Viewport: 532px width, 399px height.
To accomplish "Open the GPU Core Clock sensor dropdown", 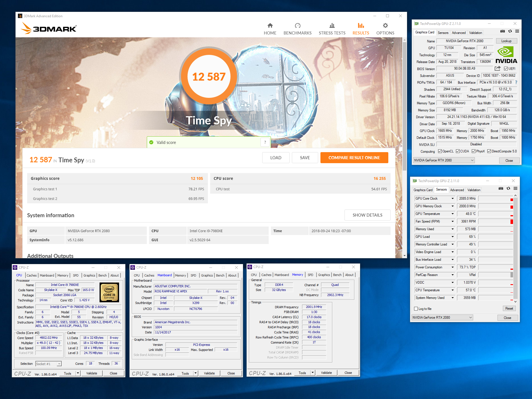I will click(453, 199).
